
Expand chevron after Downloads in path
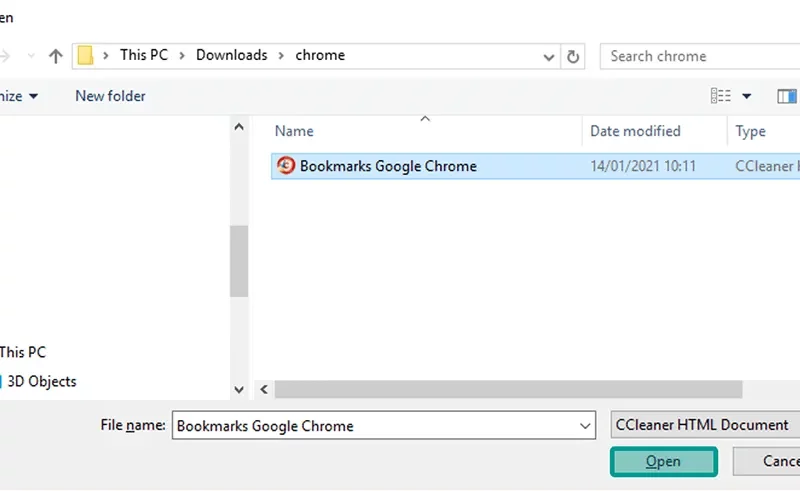tap(281, 56)
